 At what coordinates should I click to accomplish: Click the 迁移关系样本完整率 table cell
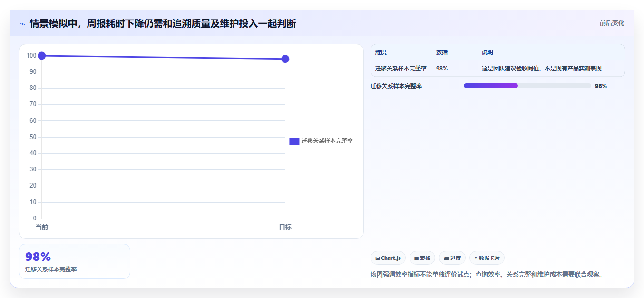click(401, 69)
